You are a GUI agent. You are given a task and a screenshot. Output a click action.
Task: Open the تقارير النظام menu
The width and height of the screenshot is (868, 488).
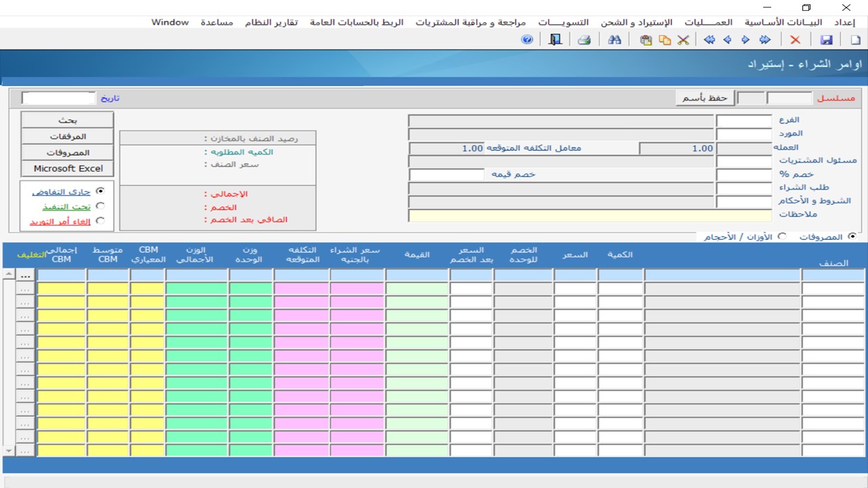point(272,22)
